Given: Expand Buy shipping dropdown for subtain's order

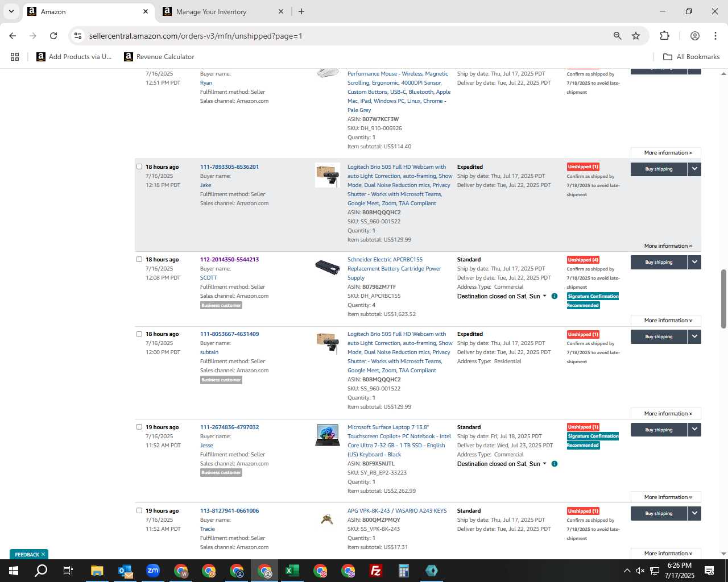Looking at the screenshot, I should coord(694,336).
